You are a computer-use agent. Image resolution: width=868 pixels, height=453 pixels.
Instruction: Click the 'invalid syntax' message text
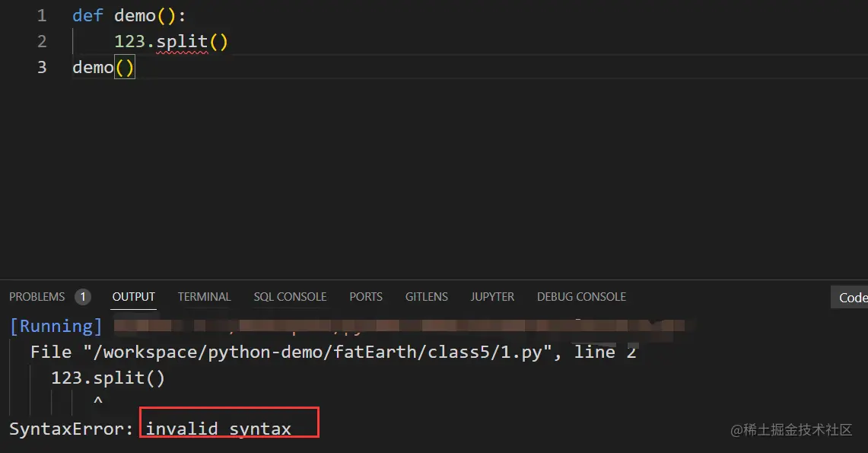[x=218, y=429]
